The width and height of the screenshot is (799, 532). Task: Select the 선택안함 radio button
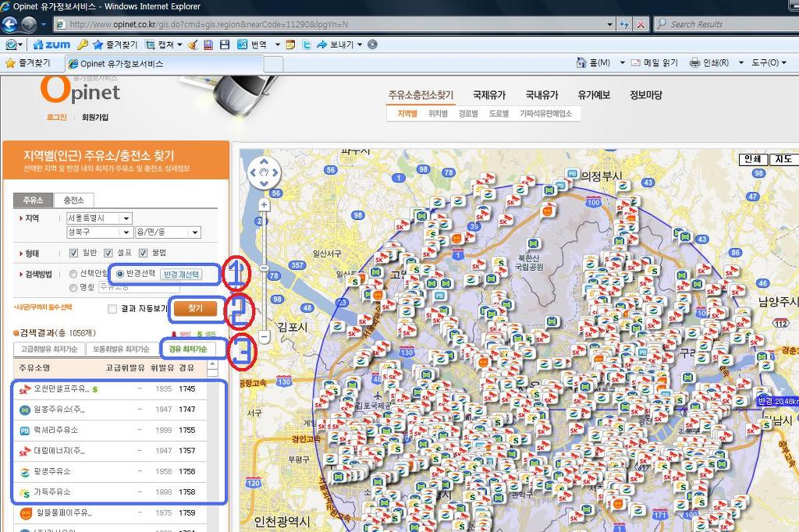(73, 274)
